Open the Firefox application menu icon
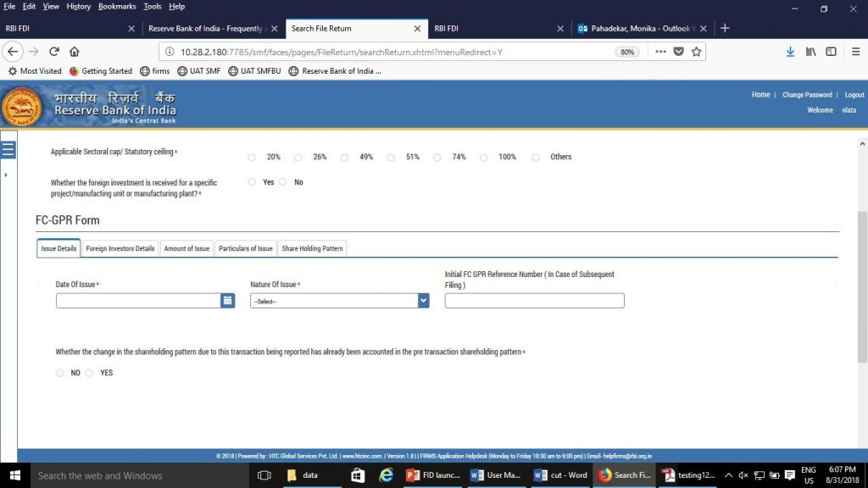The height and width of the screenshot is (488, 868). [854, 51]
